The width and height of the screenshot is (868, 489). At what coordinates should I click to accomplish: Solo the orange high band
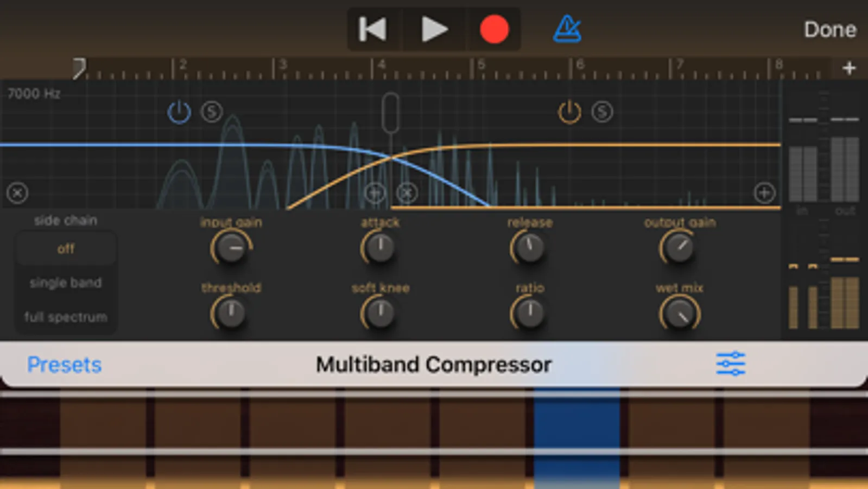coord(602,112)
